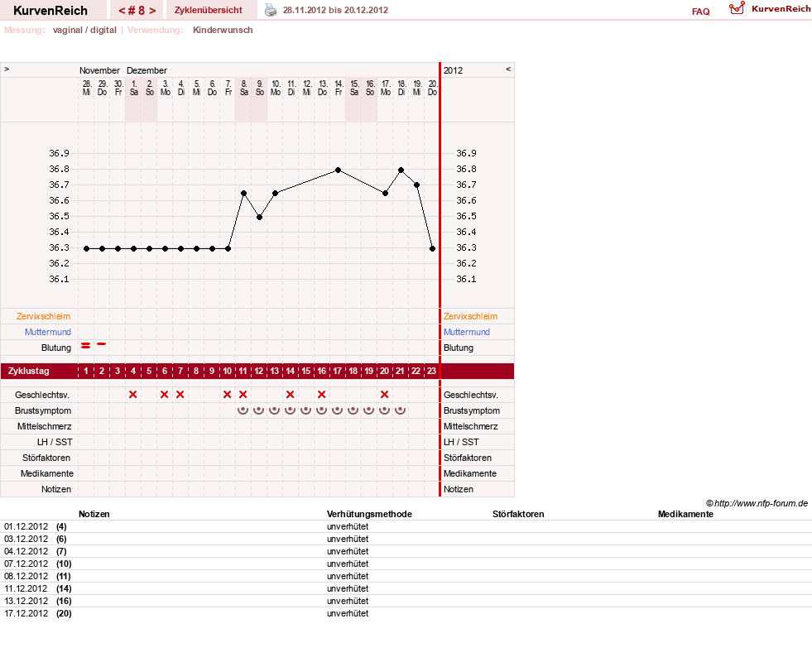This screenshot has height=662, width=812.
Task: Click the Brustsymptom circle on cycle day 17
Action: pyautogui.click(x=337, y=410)
